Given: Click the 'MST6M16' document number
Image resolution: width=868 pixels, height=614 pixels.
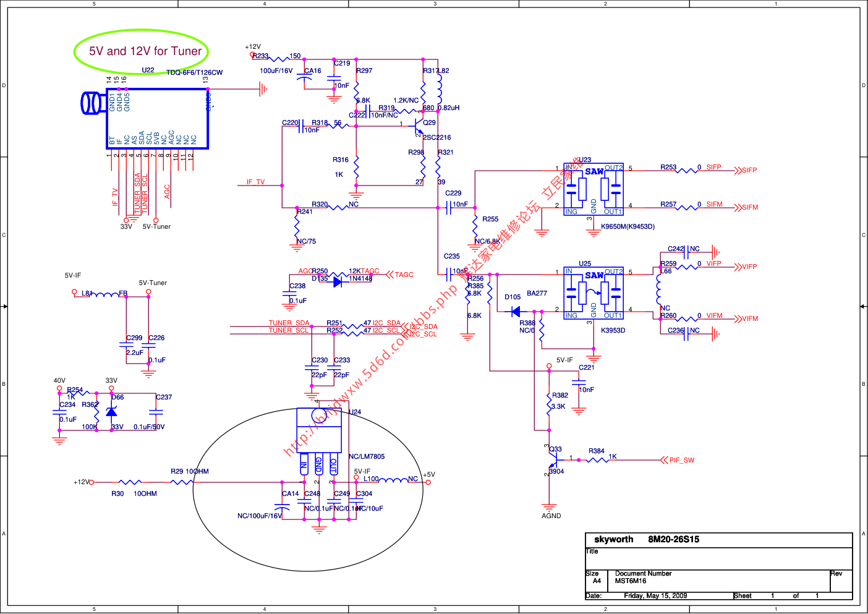Looking at the screenshot, I should 631,581.
